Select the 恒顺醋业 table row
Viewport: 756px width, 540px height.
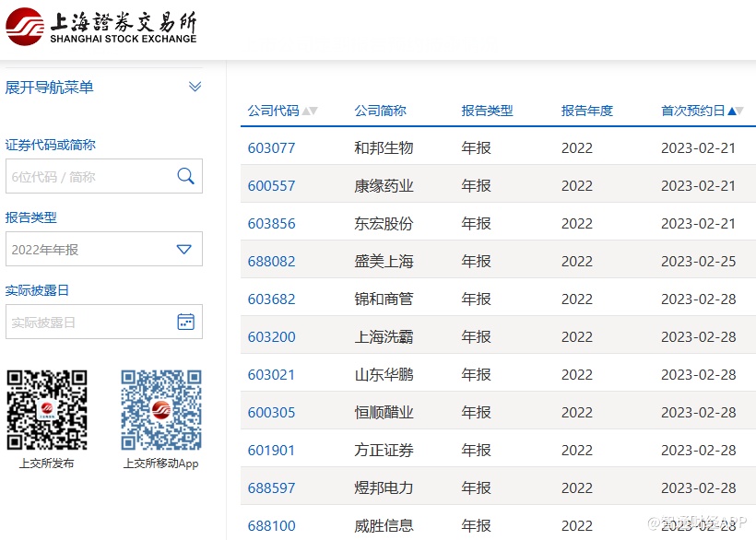pos(498,412)
